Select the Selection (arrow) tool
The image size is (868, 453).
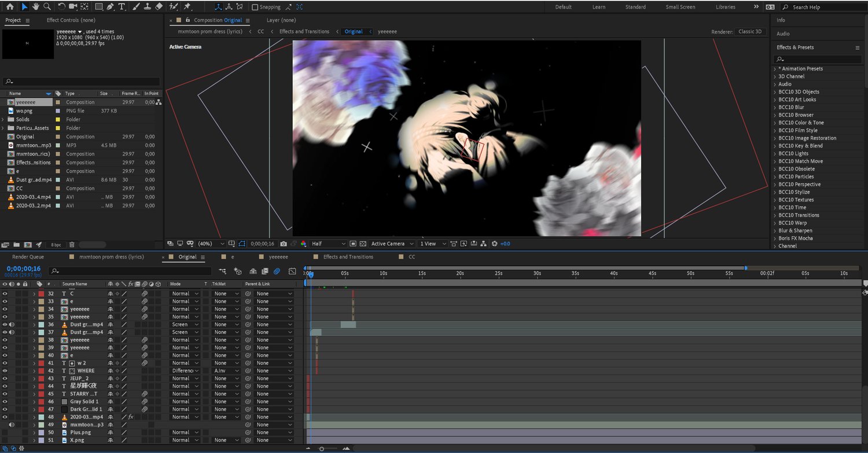coord(24,7)
